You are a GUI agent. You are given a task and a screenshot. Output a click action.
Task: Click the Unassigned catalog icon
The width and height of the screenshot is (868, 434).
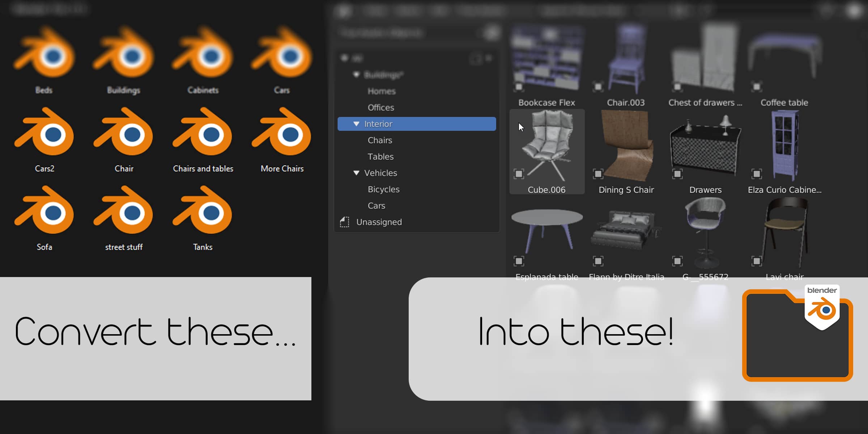[x=344, y=222]
